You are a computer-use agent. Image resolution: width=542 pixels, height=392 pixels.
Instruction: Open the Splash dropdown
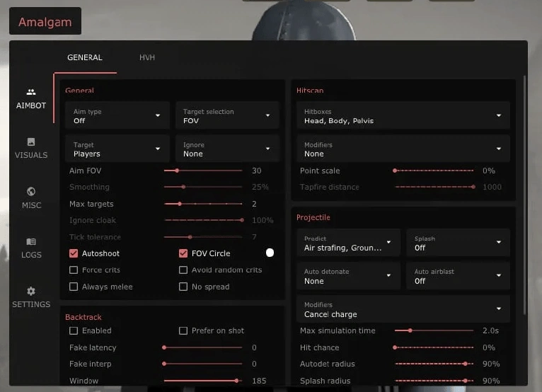click(458, 243)
